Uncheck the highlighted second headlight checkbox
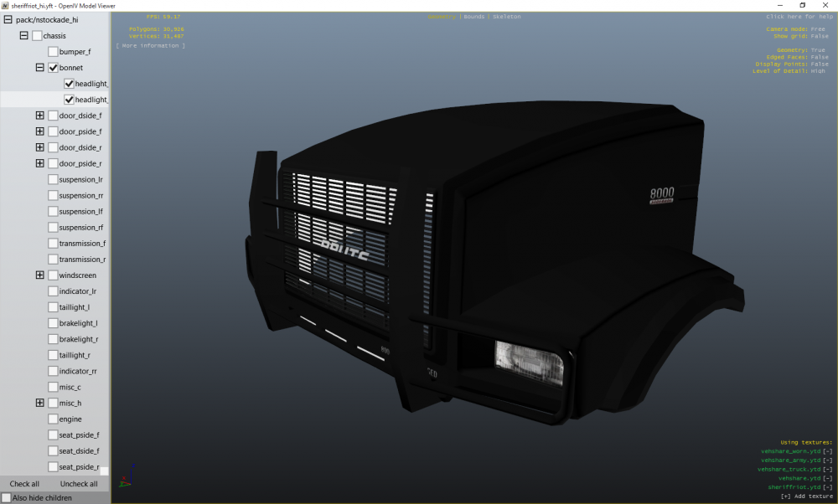The width and height of the screenshot is (838, 504). [x=69, y=100]
